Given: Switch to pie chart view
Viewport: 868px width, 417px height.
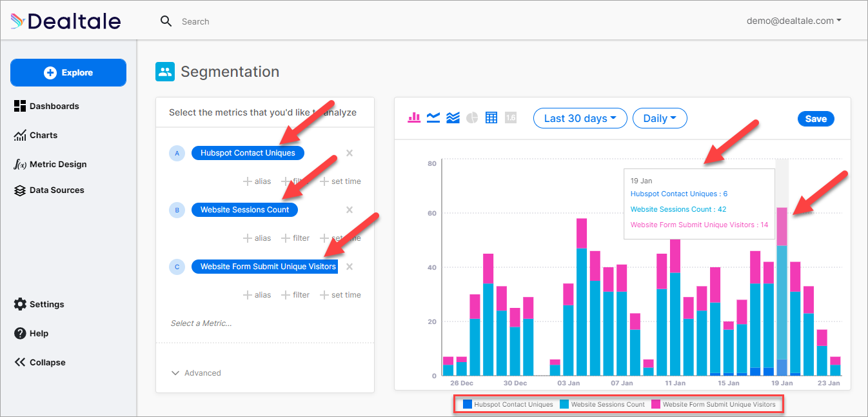Looking at the screenshot, I should (472, 117).
